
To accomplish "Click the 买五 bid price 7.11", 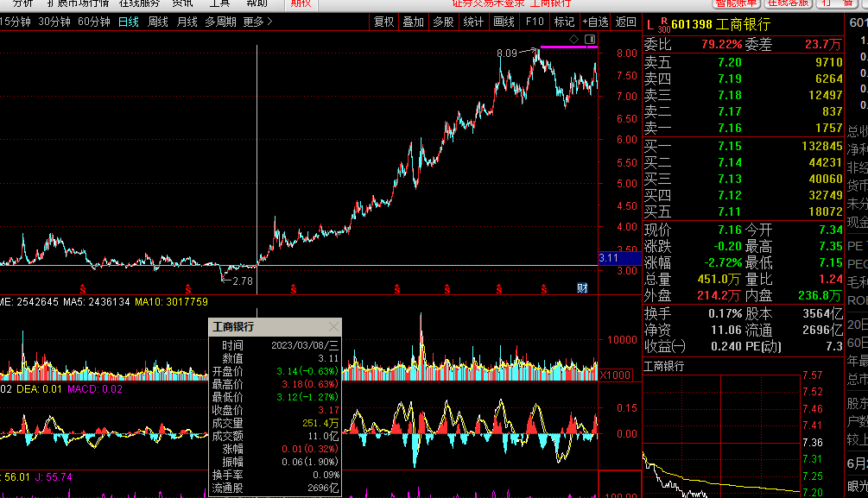I will tap(730, 212).
